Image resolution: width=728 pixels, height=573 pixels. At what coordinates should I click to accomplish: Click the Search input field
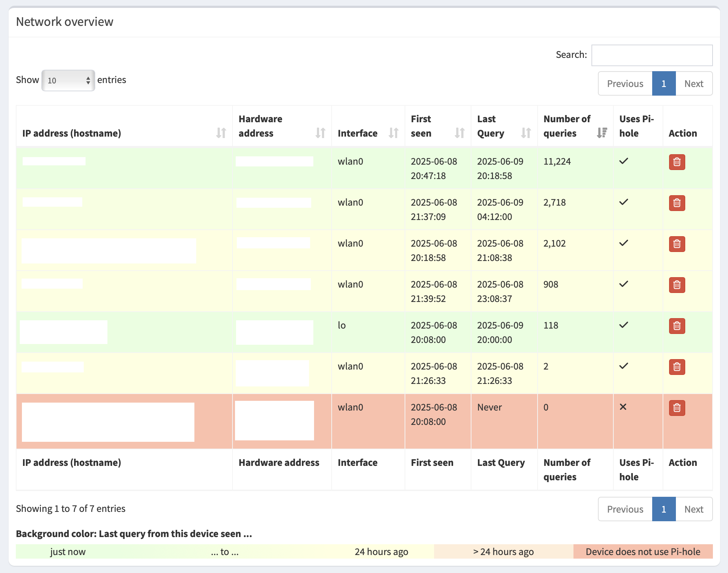(x=651, y=55)
